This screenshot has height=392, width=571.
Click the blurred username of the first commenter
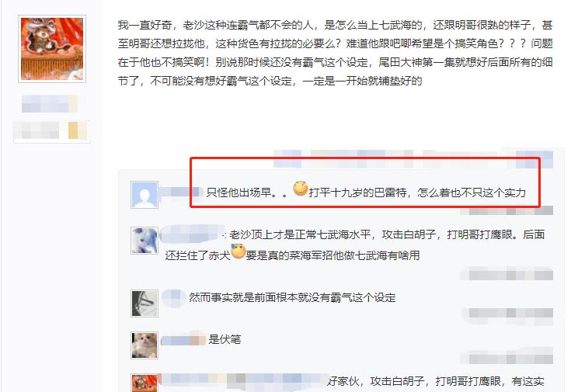coord(181,192)
